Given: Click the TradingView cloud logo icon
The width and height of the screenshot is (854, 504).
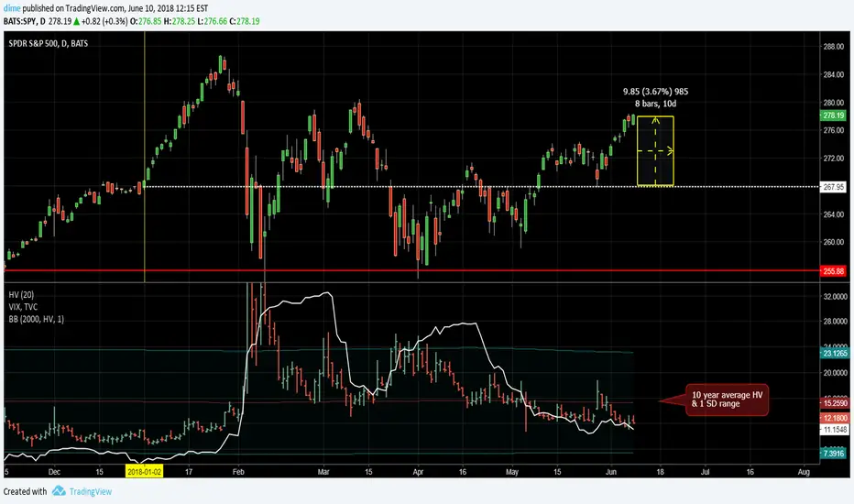Looking at the screenshot, I should point(59,491).
